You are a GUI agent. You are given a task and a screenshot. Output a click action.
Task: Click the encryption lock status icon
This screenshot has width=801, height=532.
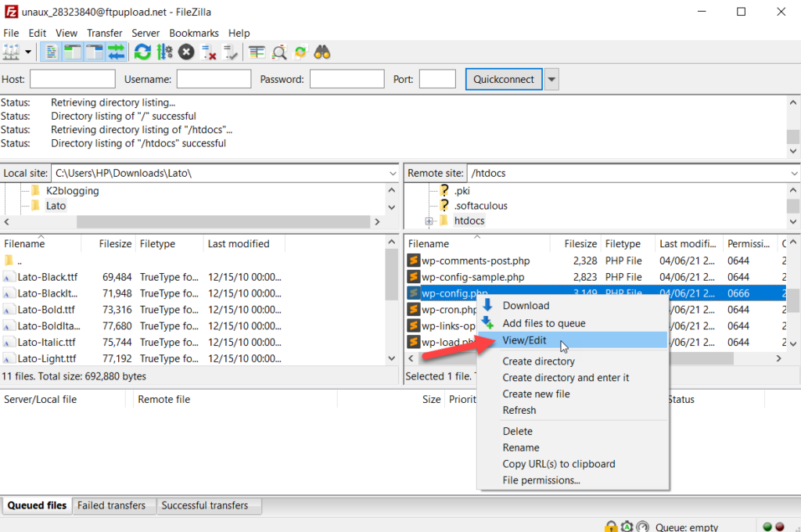coord(611,527)
